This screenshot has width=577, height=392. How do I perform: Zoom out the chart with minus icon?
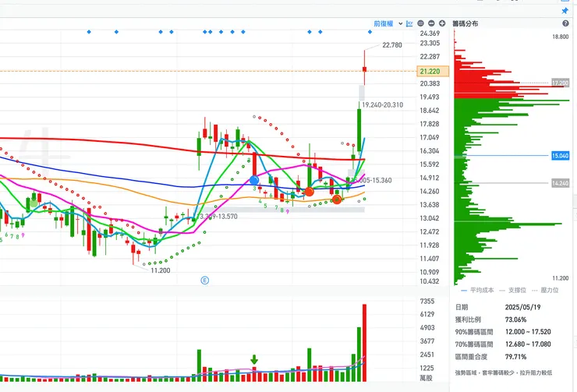tap(431, 23)
